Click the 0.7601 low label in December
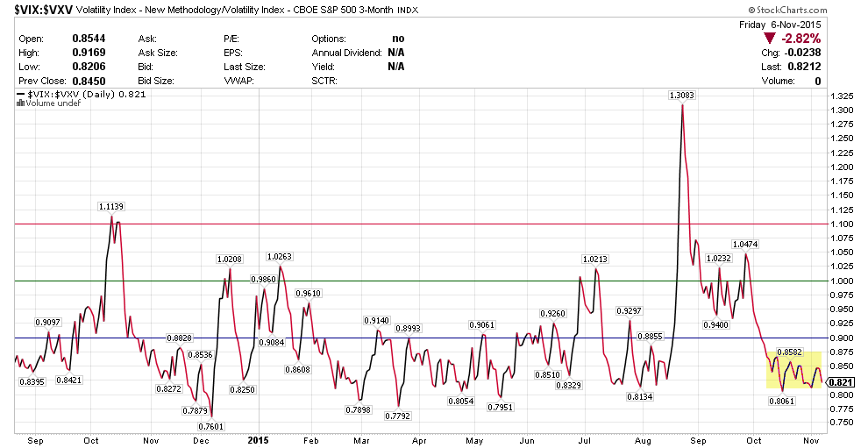This screenshot has height=448, width=868. [211, 426]
